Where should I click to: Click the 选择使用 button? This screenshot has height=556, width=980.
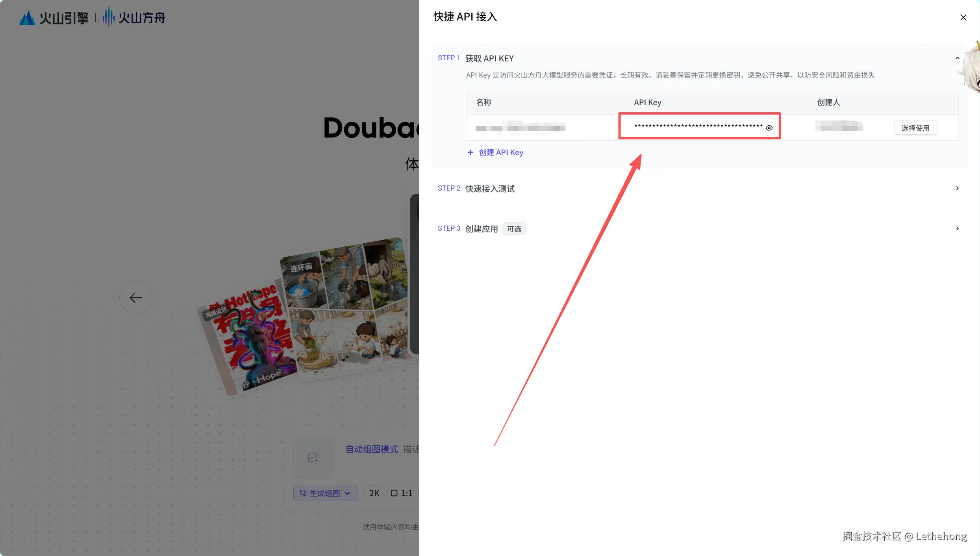point(915,128)
